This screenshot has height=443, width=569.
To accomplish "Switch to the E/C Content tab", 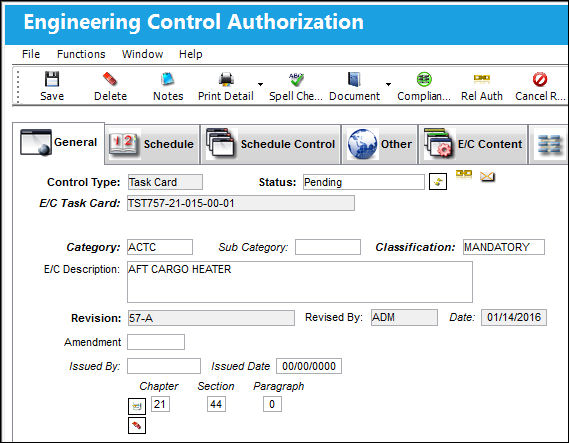I will tap(473, 144).
